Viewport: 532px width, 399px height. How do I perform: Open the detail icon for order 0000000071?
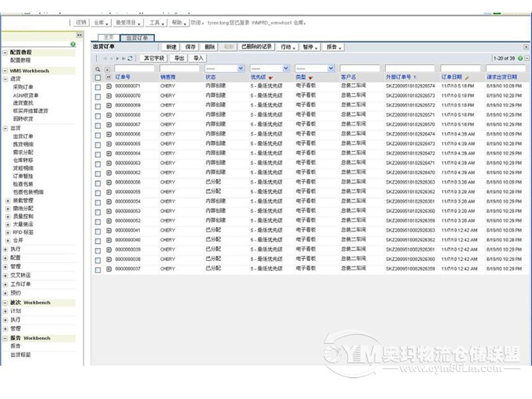(x=109, y=86)
